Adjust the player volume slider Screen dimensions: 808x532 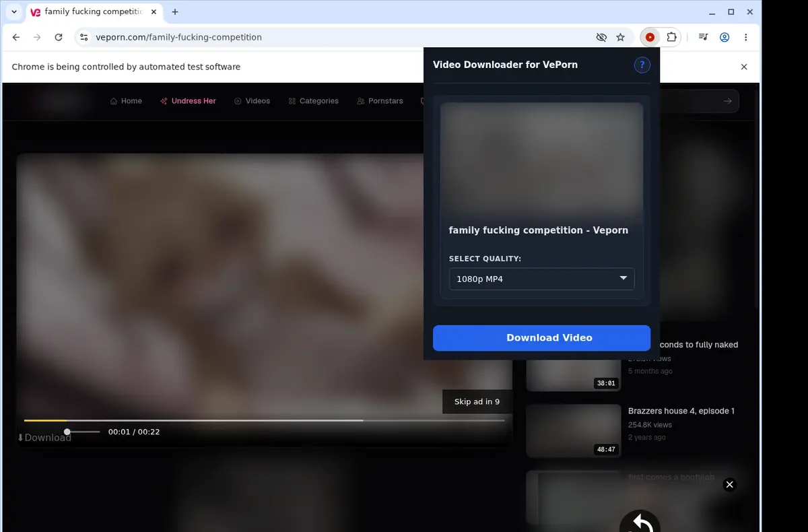(x=83, y=432)
